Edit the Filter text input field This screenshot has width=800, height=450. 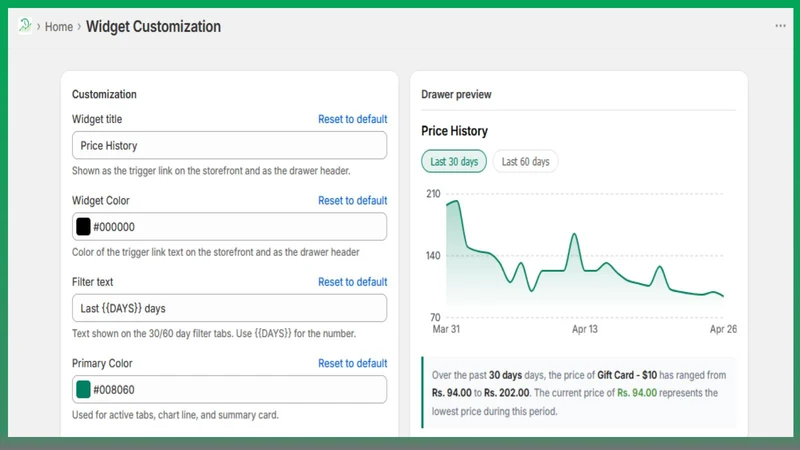tap(229, 308)
